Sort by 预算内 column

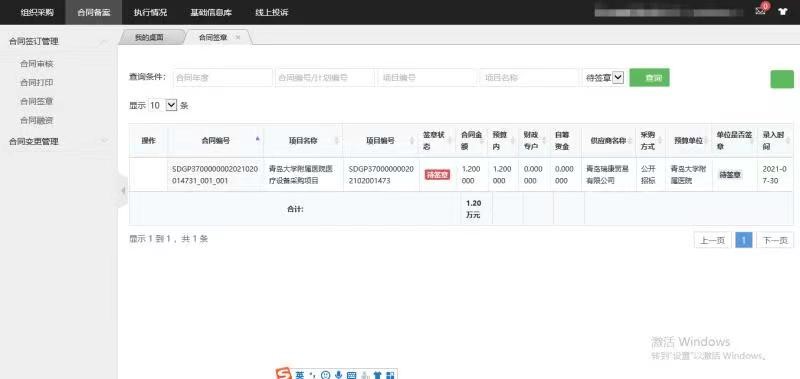[x=514, y=141]
